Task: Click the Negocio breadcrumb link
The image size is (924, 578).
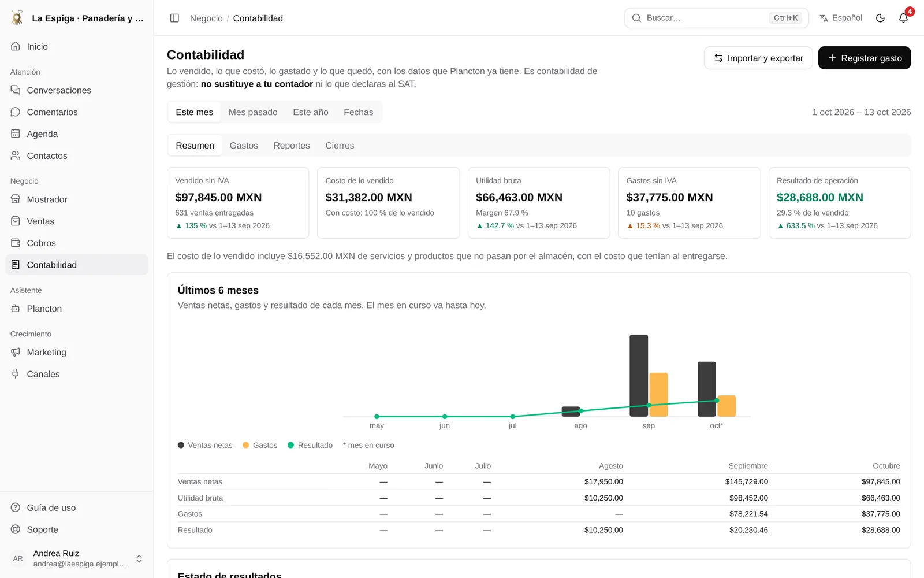Action: 206,18
